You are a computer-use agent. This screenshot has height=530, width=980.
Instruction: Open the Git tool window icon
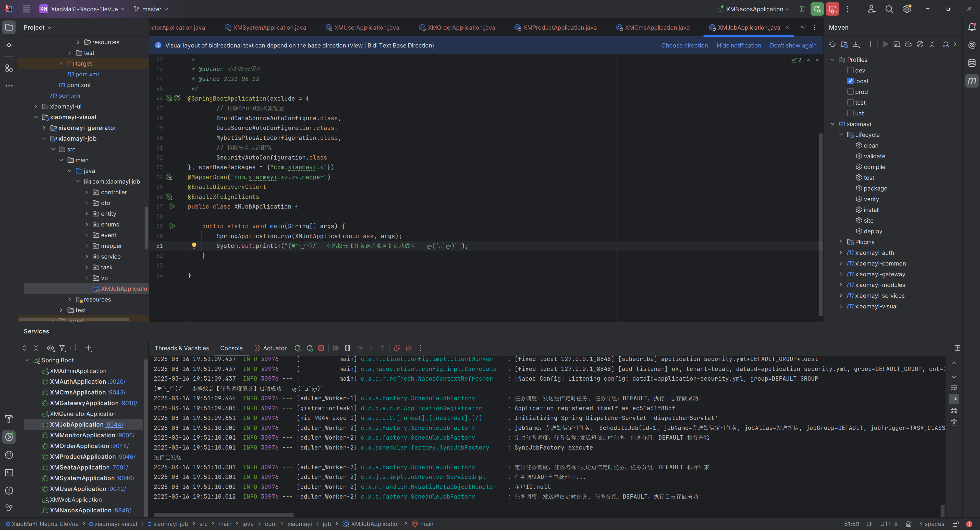point(9,508)
